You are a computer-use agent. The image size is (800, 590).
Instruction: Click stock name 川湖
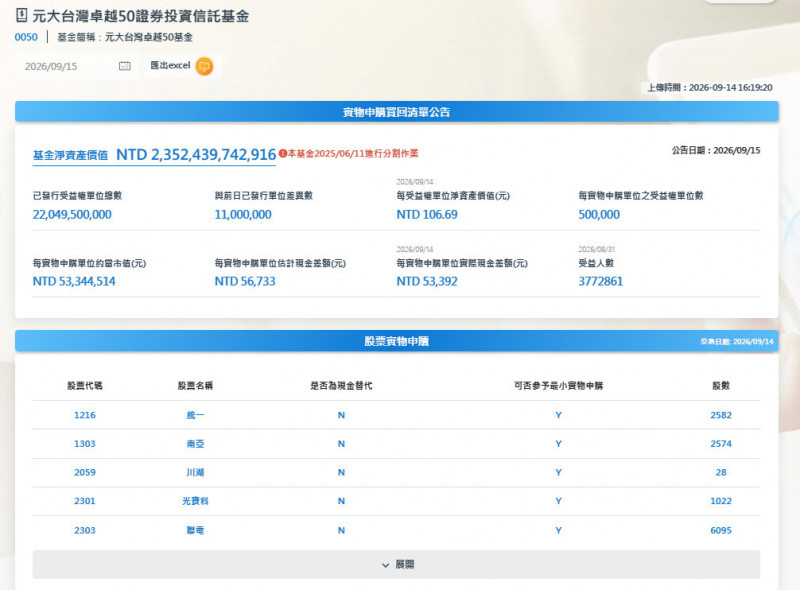tap(195, 472)
